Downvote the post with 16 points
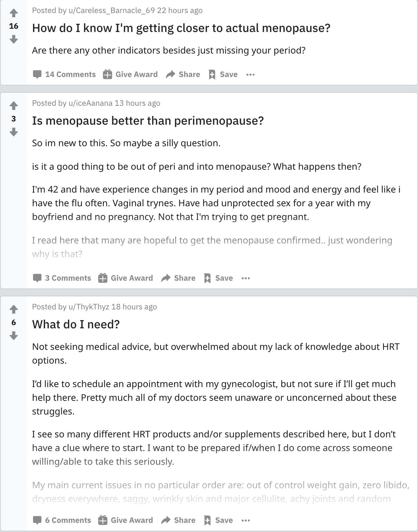Viewport: 418px width, 532px height. [13, 39]
